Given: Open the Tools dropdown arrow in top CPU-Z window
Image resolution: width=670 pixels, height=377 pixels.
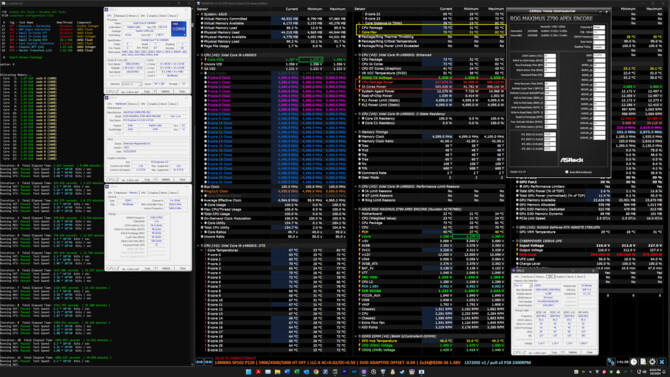Looking at the screenshot, I should 155,91.
